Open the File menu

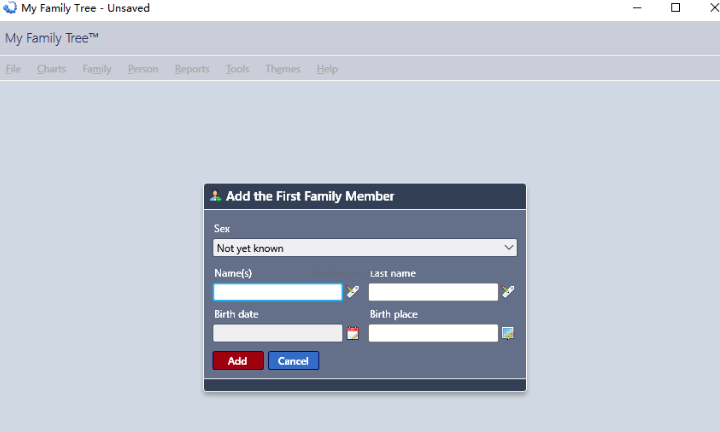click(x=13, y=69)
